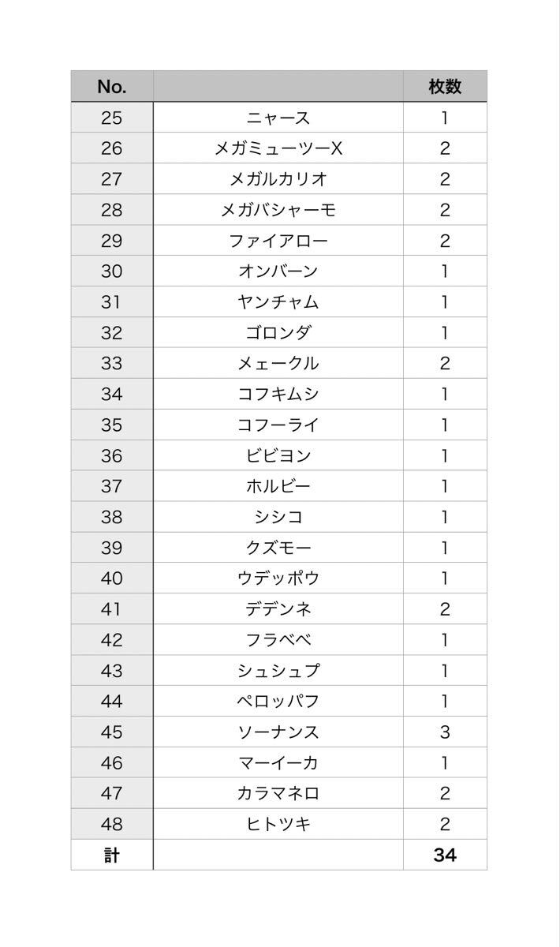Click the 計 total row label
Viewport: 560px width, 947px height.
[112, 855]
